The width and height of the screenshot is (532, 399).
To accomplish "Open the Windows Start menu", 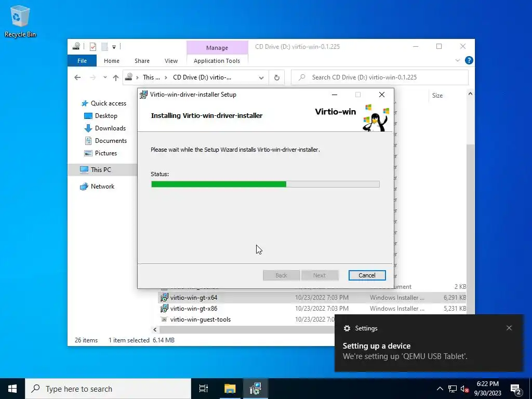I will point(12,389).
